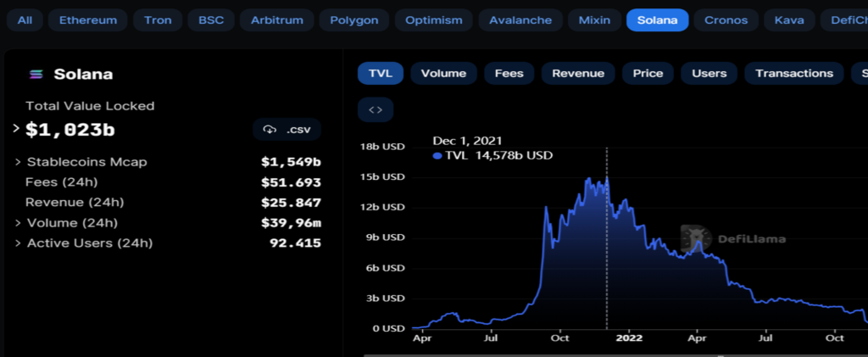Click the chart peak at Dec 1, 2021

pos(607,178)
